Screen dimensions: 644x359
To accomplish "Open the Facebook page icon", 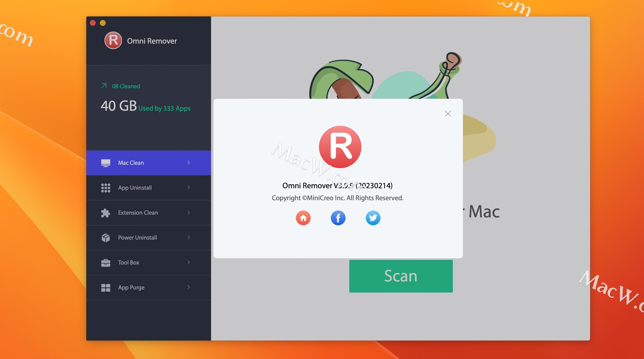I will click(338, 218).
